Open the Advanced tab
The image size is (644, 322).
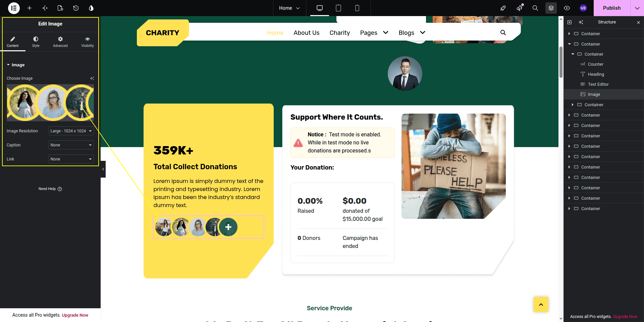coord(60,42)
